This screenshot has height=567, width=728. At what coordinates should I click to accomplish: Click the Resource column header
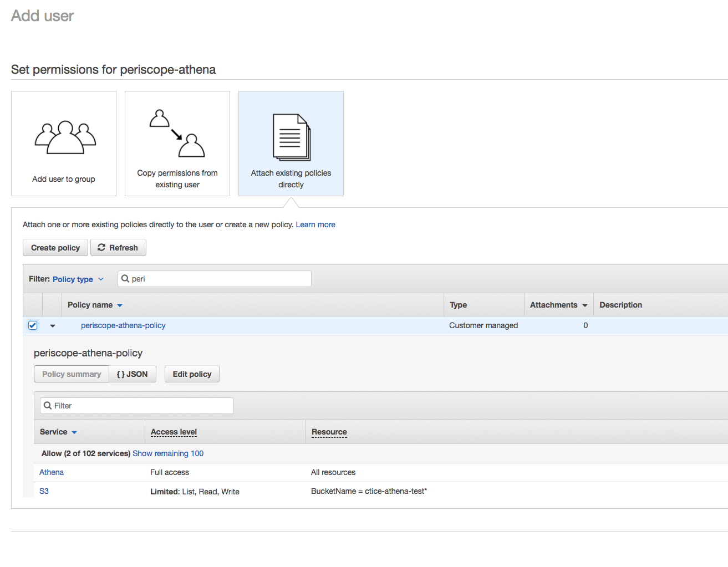[x=329, y=432]
